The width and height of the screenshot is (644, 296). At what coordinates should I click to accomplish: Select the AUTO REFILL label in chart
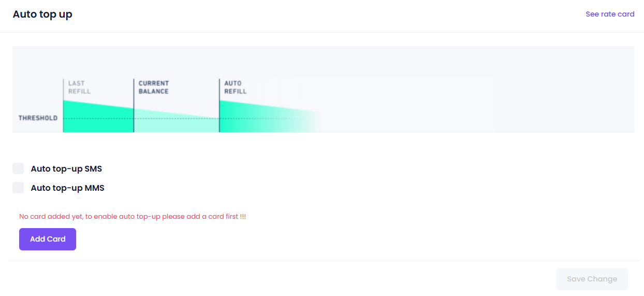(235, 87)
